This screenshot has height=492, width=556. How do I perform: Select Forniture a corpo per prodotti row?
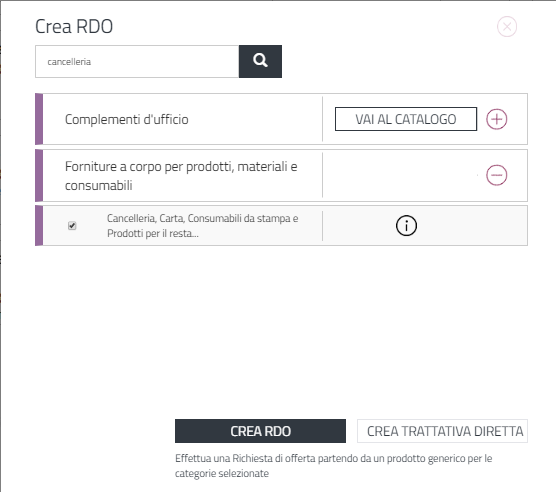(281, 175)
